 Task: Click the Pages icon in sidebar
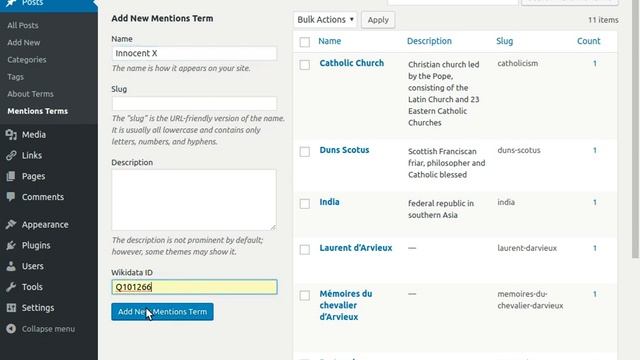coord(11,176)
